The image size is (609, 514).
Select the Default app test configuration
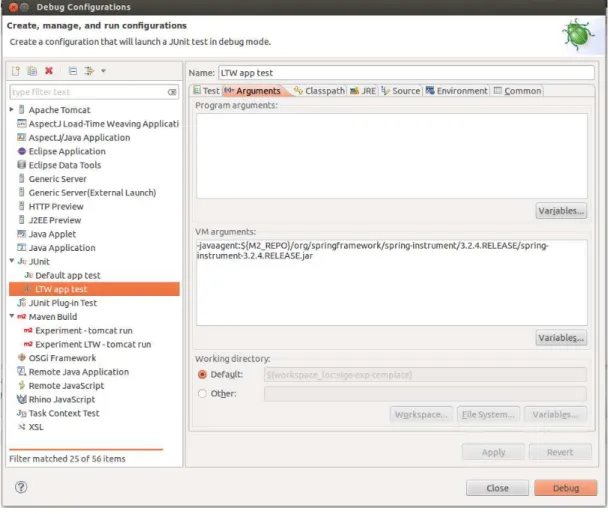(68, 275)
